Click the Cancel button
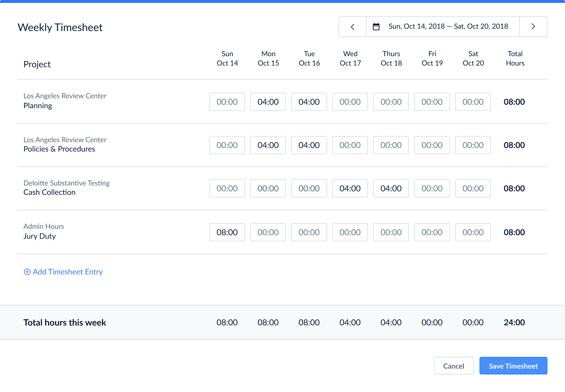 coord(453,366)
